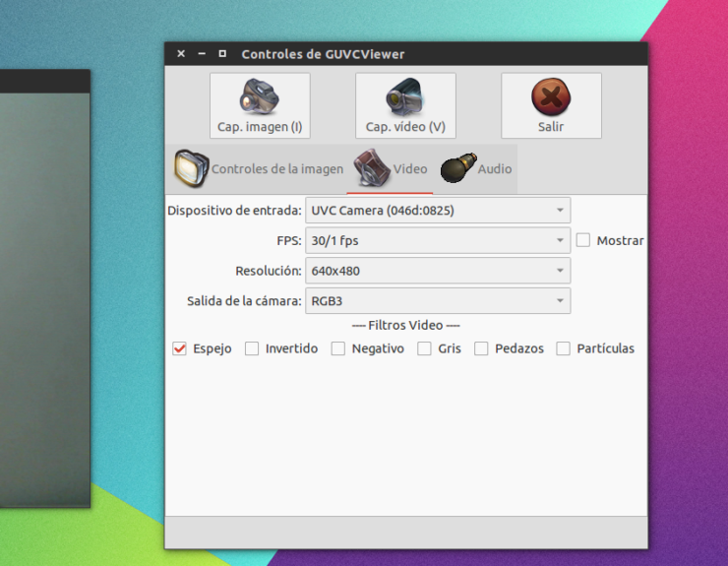
Task: Click the Video tab camcorder icon
Action: point(373,169)
